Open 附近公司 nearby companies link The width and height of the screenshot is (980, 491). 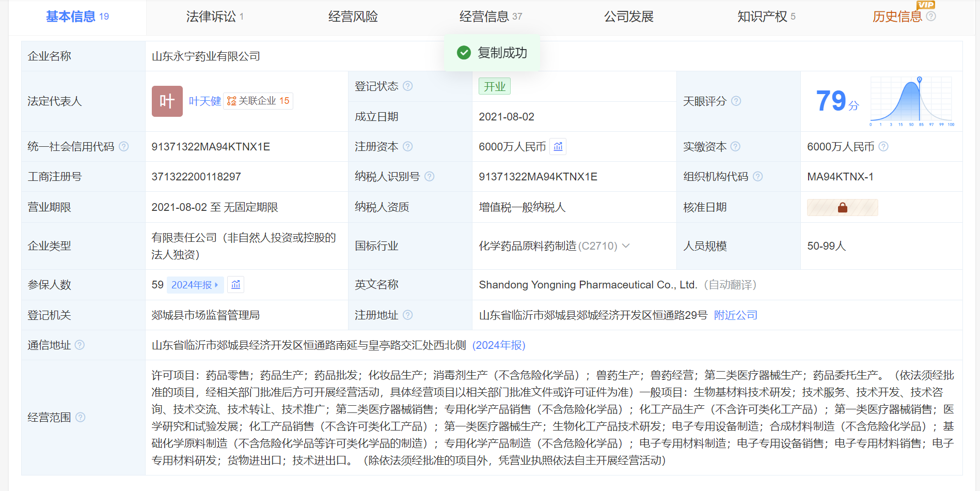pos(736,315)
